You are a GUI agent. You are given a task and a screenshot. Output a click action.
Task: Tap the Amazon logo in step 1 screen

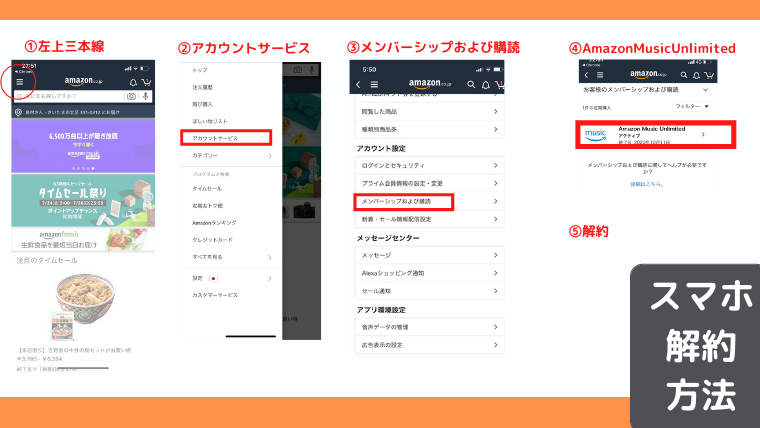point(83,81)
